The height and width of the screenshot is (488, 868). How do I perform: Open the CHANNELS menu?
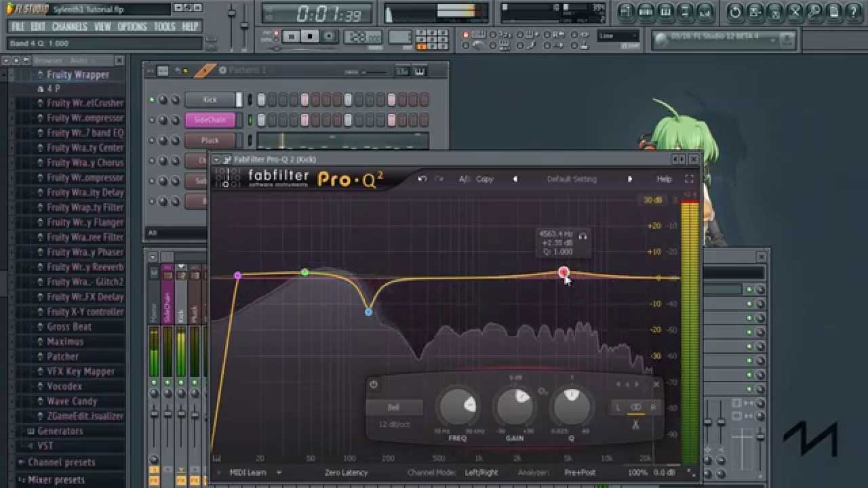69,26
